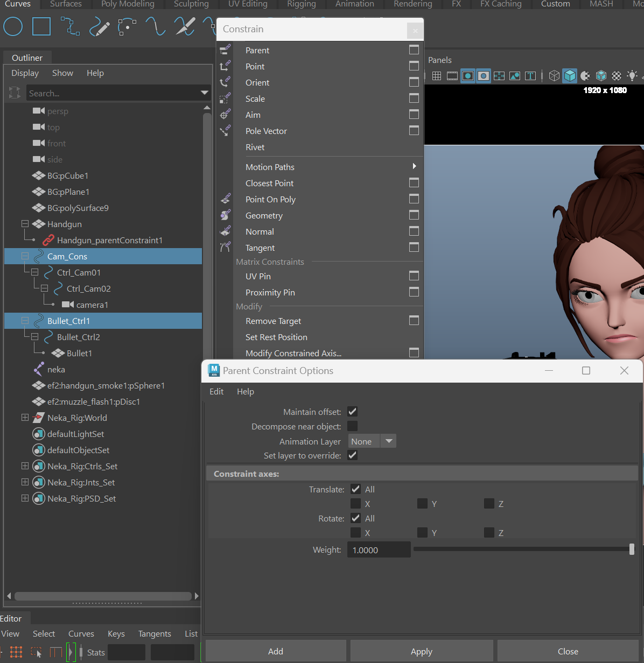The image size is (644, 663).
Task: Collapse the Handgun node in outliner
Action: (x=25, y=224)
